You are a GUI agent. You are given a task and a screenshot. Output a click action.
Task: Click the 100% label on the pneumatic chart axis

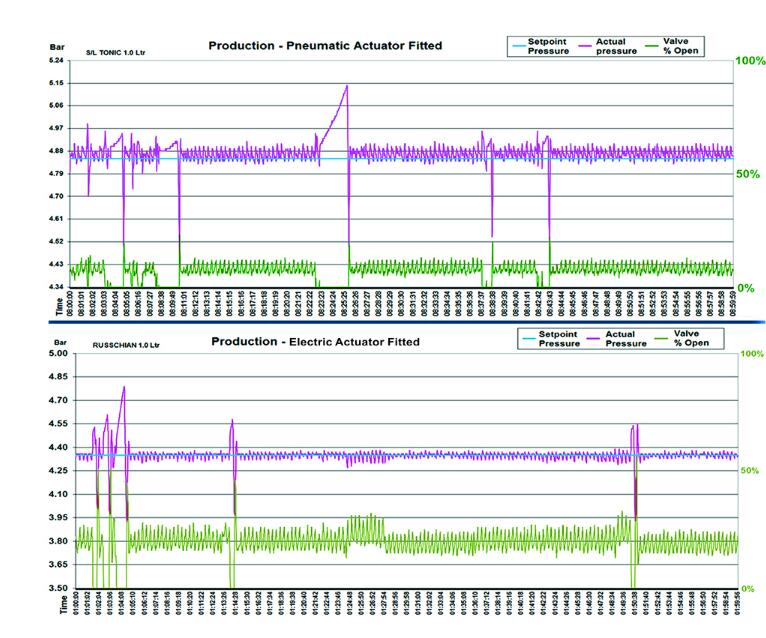pos(750,61)
